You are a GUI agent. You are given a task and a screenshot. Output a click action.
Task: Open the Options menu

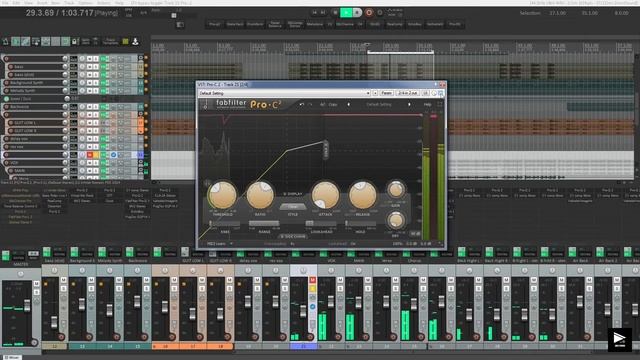point(85,3)
